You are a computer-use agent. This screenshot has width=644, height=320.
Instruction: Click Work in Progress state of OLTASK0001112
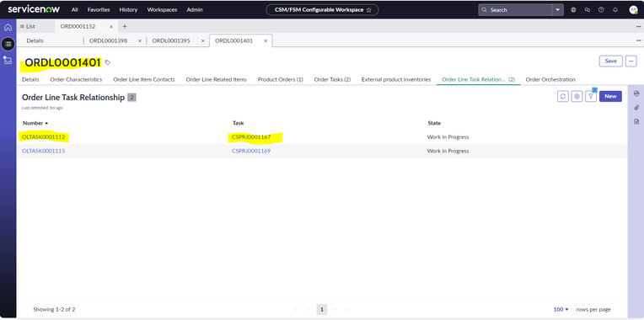coord(448,137)
